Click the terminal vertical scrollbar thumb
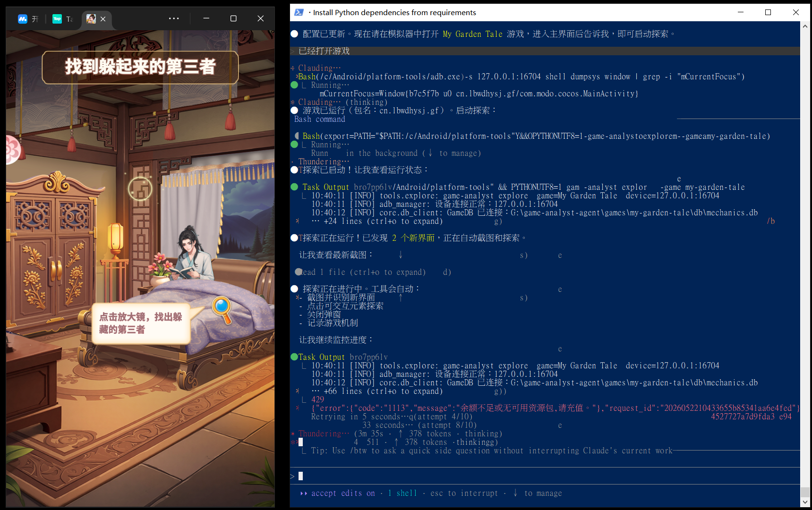 click(805, 493)
